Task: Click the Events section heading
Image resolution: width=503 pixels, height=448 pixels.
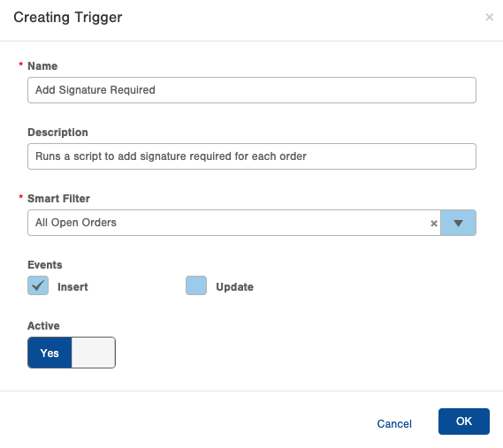Action: [x=45, y=265]
